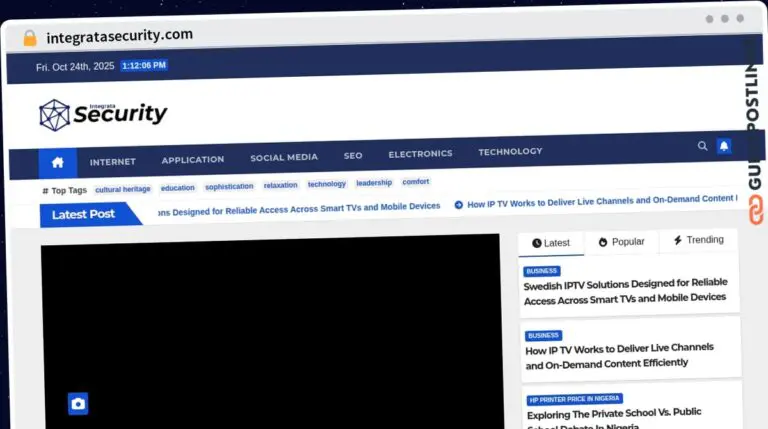Open the ELECTRONICS menu item
768x429 pixels.
(420, 154)
